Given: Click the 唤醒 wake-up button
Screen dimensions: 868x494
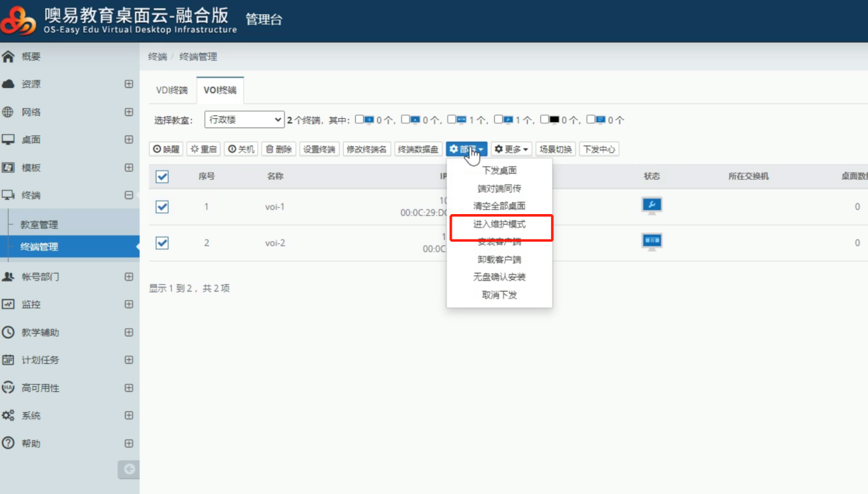Looking at the screenshot, I should pyautogui.click(x=166, y=149).
